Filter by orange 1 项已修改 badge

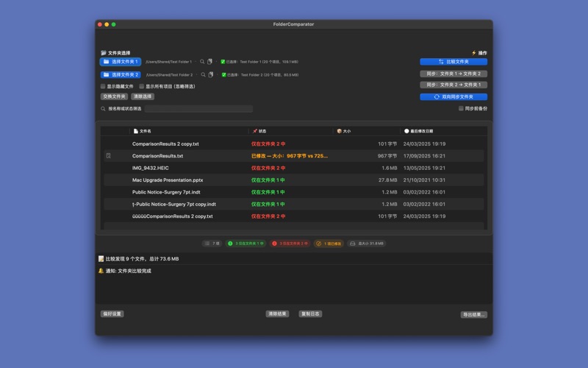329,244
